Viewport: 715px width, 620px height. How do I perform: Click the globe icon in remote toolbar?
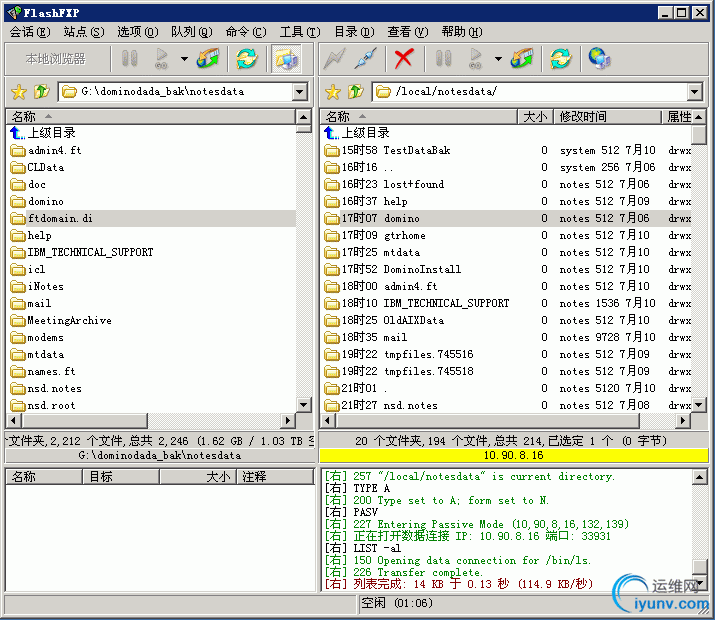tap(599, 59)
